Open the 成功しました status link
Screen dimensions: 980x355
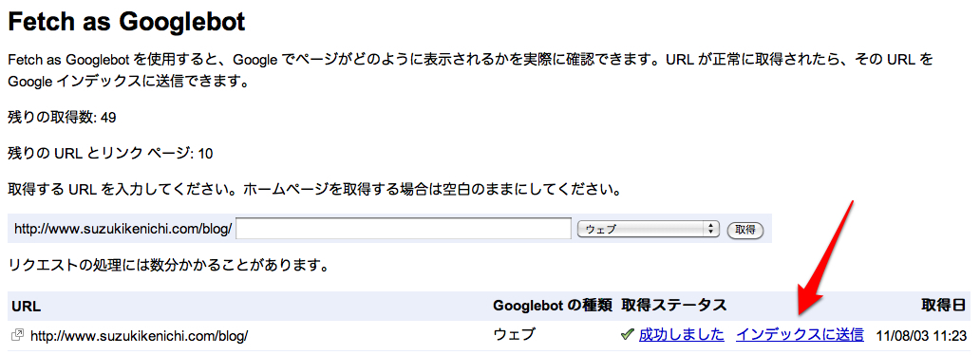[681, 335]
